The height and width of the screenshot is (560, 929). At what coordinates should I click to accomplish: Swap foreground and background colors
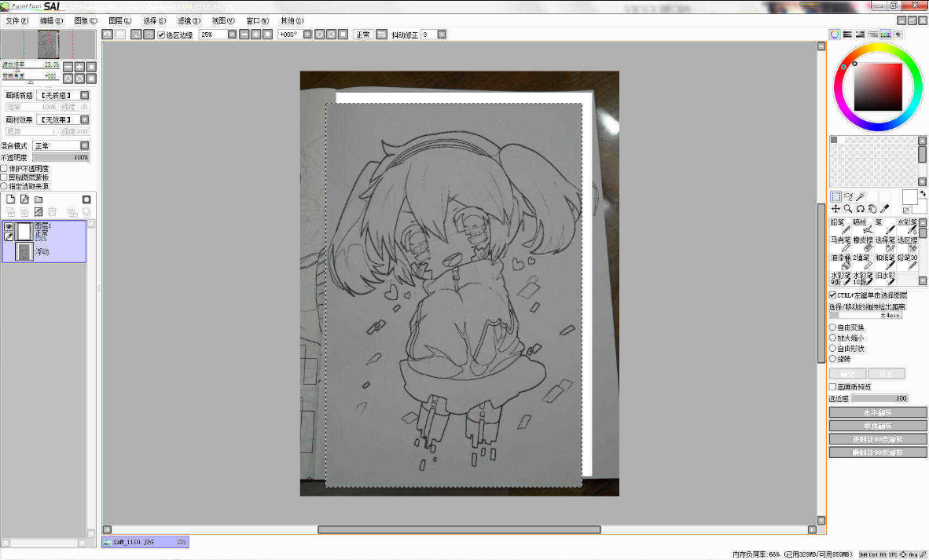tap(923, 193)
